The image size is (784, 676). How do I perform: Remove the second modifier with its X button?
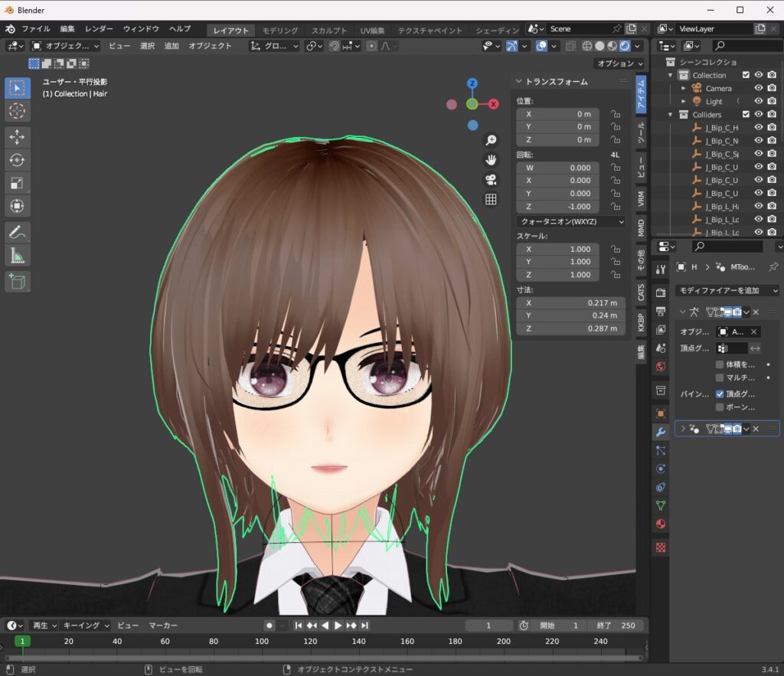[x=755, y=427]
